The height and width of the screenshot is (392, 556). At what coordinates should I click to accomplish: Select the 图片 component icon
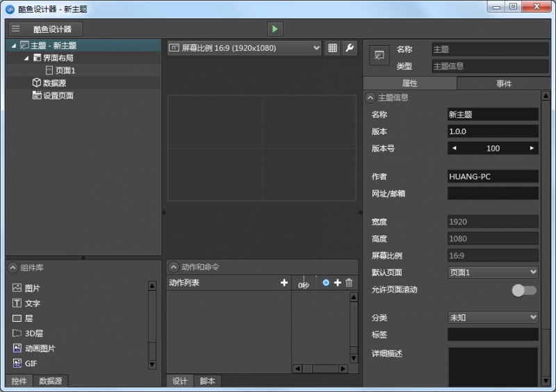pos(17,288)
